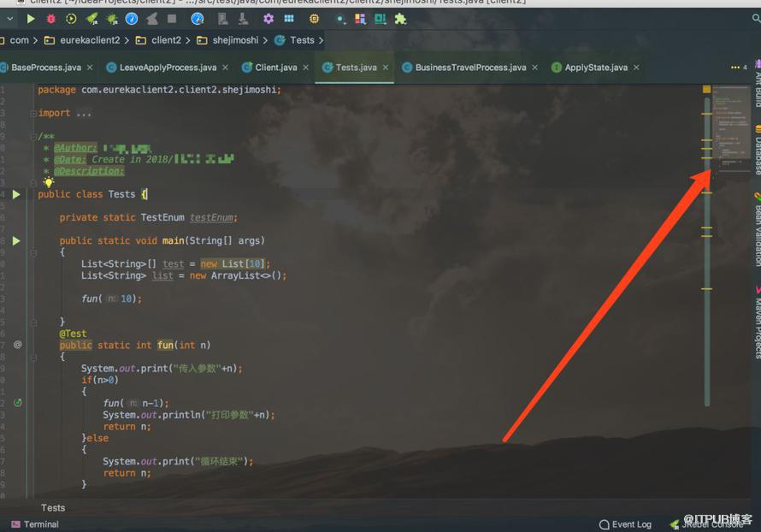The height and width of the screenshot is (532, 761).
Task: Open the Event Log panel
Action: [625, 524]
